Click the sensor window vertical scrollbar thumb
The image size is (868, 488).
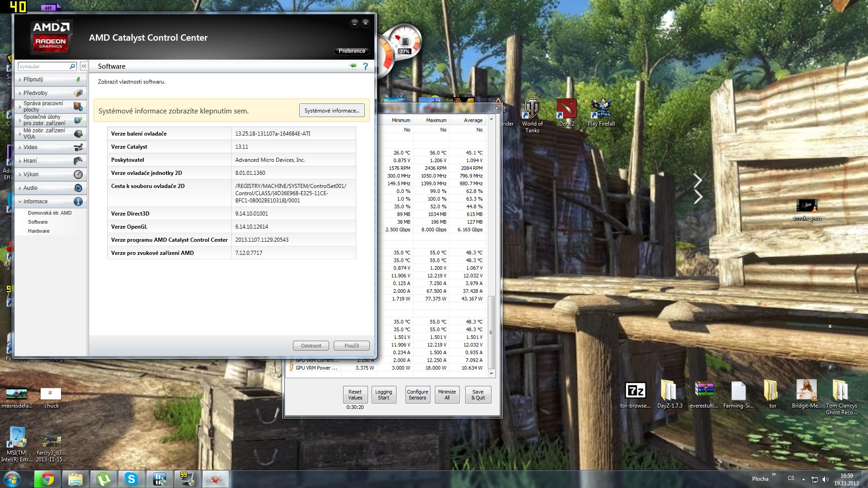point(491,332)
